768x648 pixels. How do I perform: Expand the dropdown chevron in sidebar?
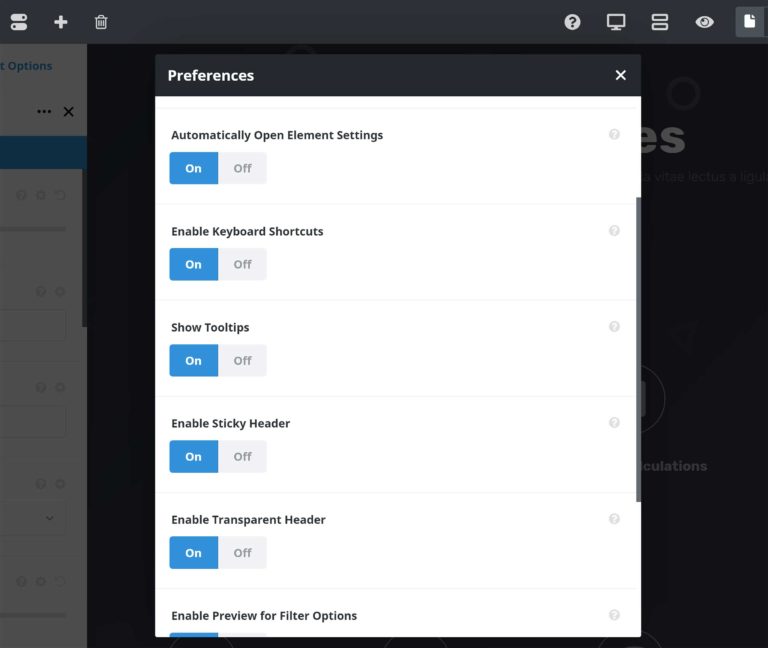pos(49,518)
